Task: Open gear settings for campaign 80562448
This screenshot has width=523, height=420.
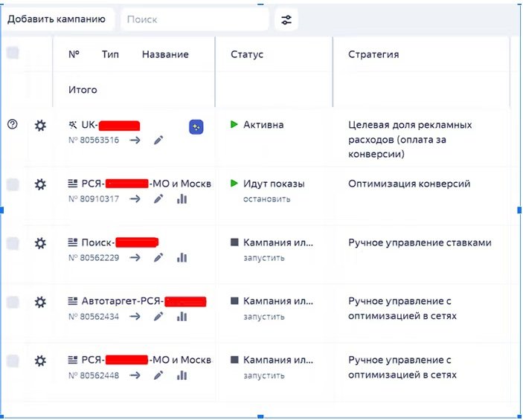Action: click(40, 361)
